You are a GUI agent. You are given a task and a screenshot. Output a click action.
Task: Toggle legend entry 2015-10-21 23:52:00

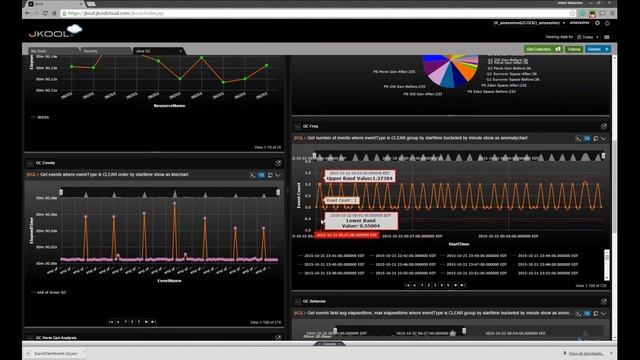[x=545, y=273]
